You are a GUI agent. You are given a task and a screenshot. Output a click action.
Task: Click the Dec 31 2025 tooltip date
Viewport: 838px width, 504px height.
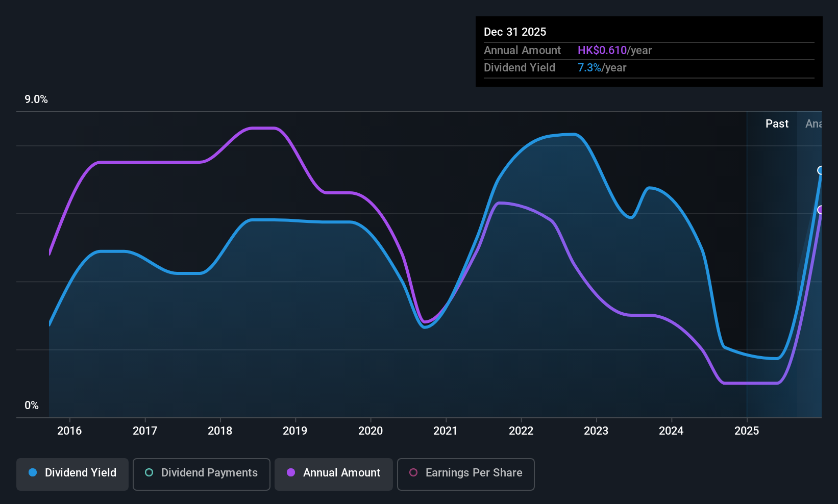(x=515, y=32)
